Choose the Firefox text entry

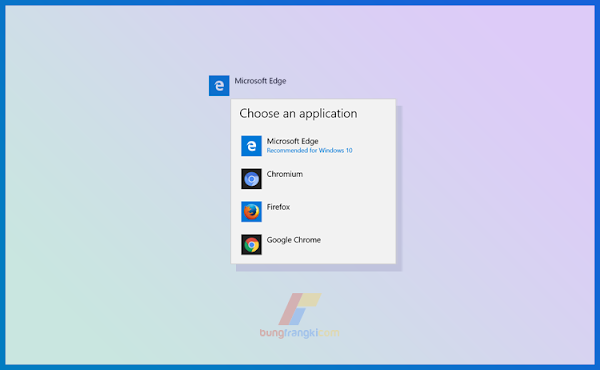278,207
